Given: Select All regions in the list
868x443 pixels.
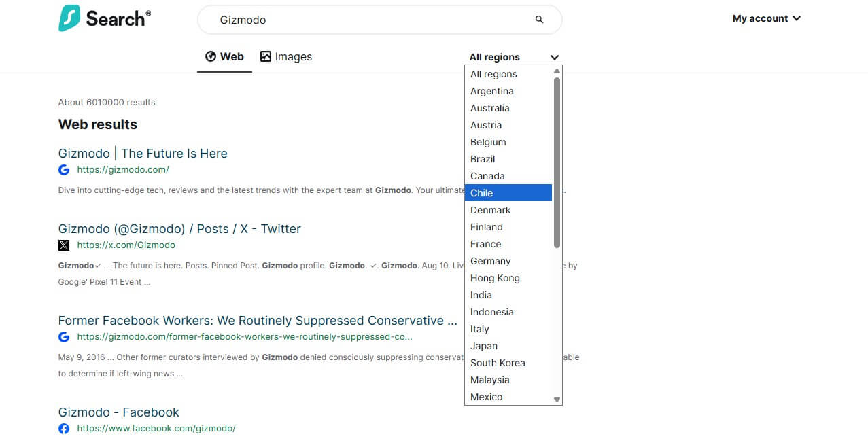Looking at the screenshot, I should [x=508, y=74].
